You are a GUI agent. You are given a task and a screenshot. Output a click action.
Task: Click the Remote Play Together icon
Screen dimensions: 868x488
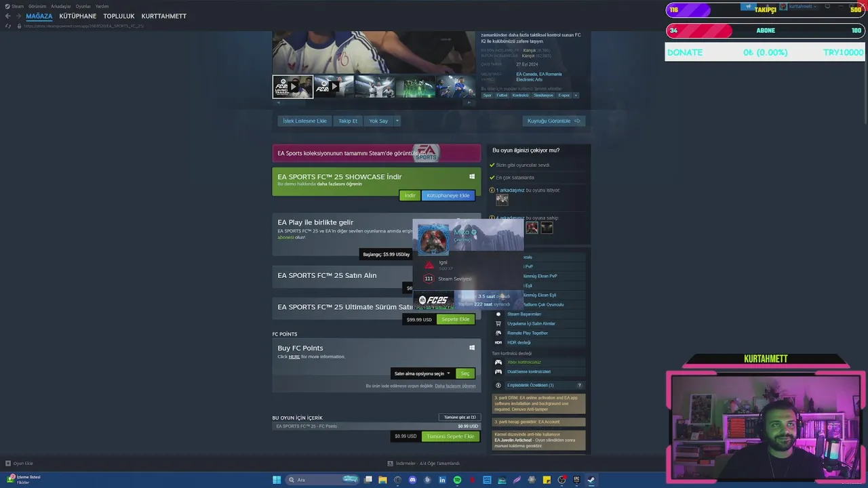point(498,333)
